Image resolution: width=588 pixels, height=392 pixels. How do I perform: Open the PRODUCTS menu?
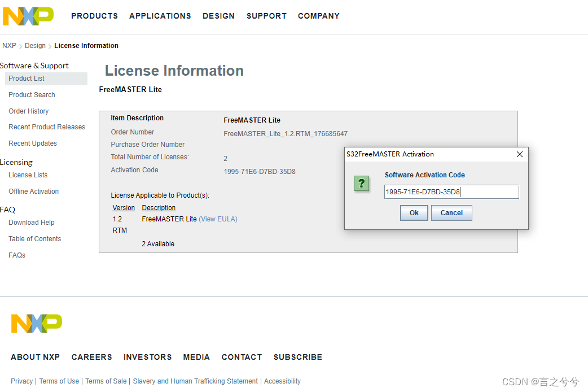[x=94, y=16]
